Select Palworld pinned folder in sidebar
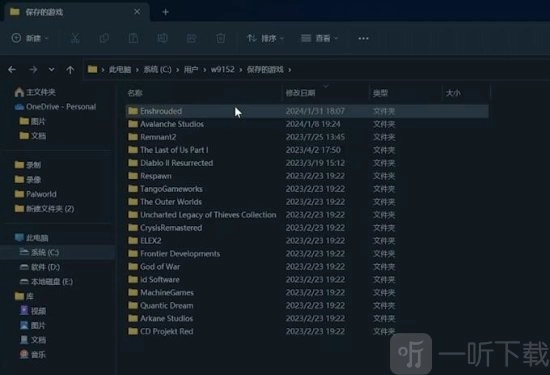The image size is (550, 375). tap(35, 194)
